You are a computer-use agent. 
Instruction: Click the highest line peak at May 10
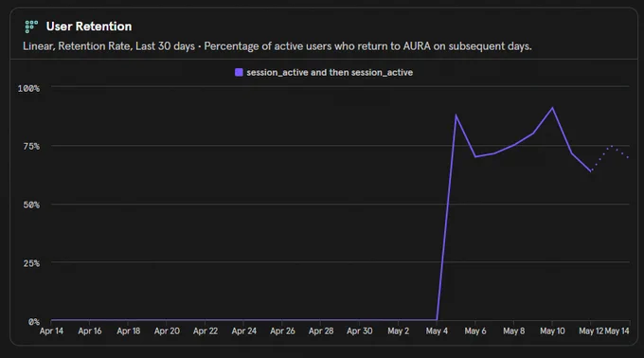[x=552, y=108]
